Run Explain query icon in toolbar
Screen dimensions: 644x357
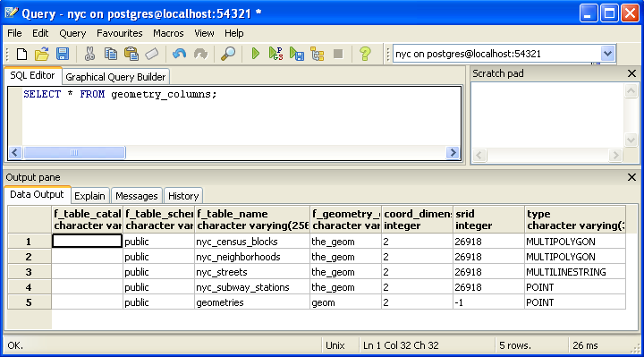(x=318, y=54)
